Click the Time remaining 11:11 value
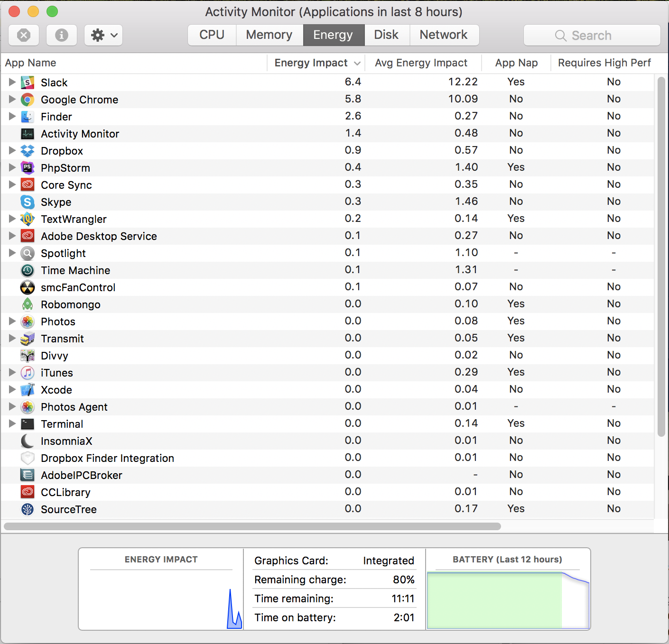This screenshot has width=669, height=644. pyautogui.click(x=403, y=598)
